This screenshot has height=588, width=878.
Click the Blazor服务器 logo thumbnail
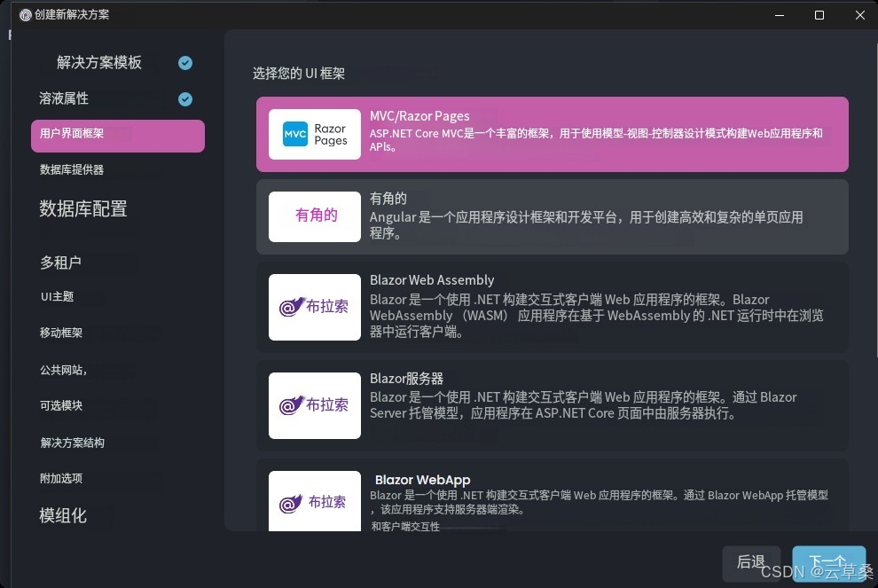(x=315, y=405)
